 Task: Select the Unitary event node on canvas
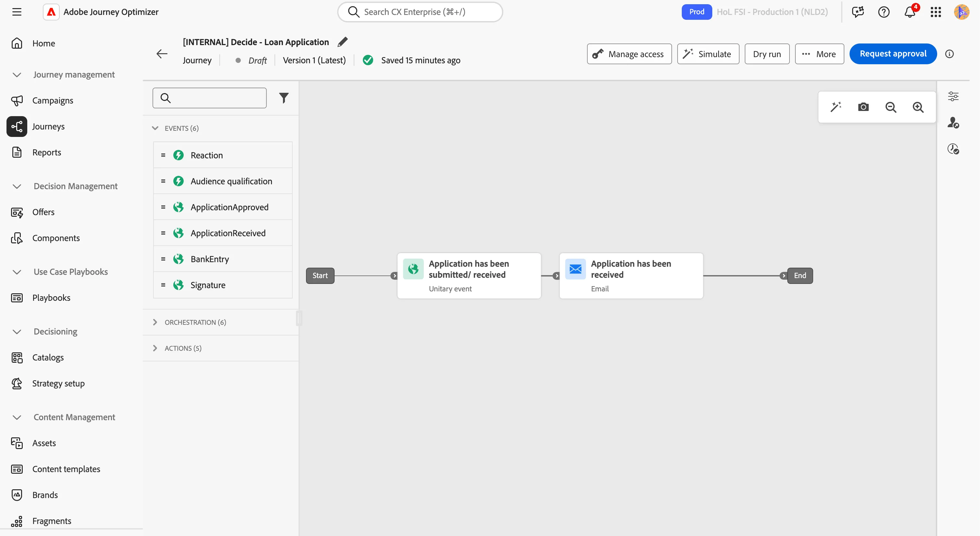coord(469,276)
